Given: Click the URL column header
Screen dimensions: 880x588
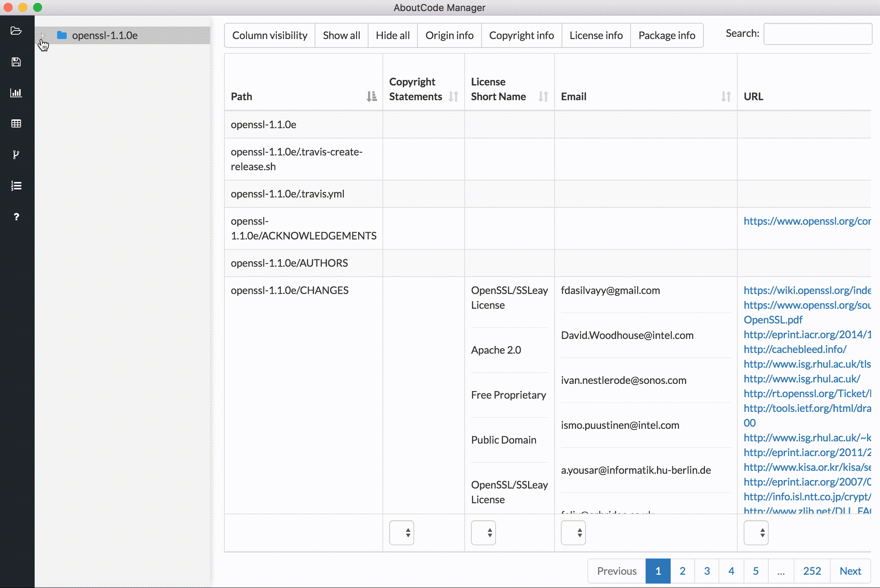Looking at the screenshot, I should (804, 82).
